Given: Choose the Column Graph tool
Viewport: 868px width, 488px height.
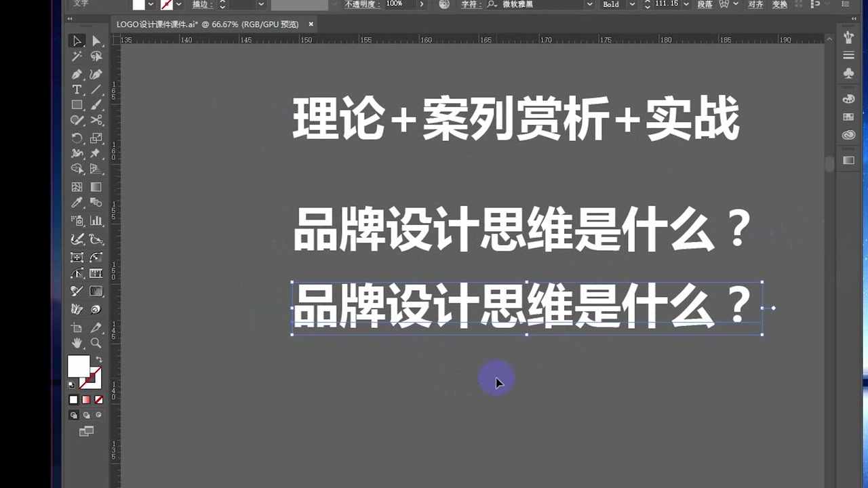Looking at the screenshot, I should [x=96, y=221].
